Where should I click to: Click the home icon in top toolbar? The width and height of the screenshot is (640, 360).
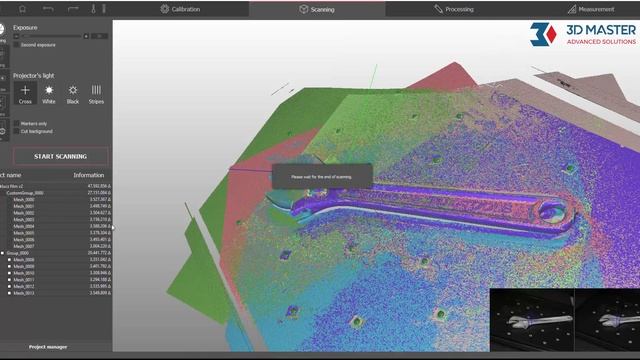point(22,9)
